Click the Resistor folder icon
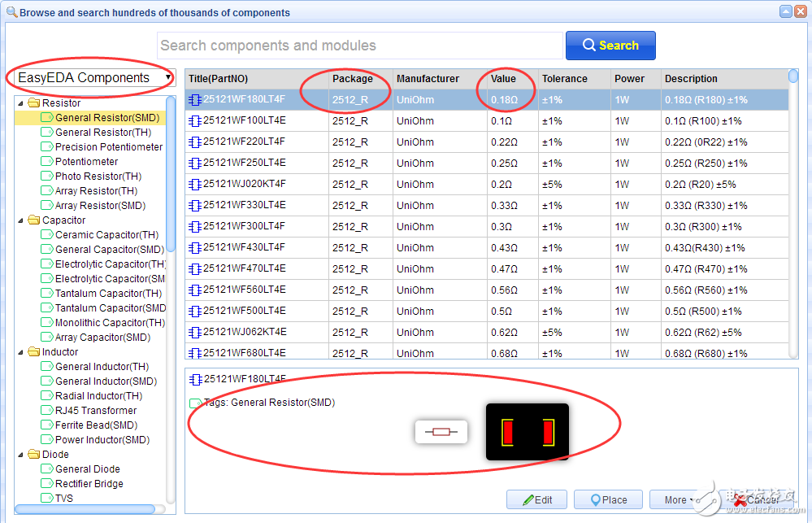The image size is (812, 523). click(x=34, y=103)
